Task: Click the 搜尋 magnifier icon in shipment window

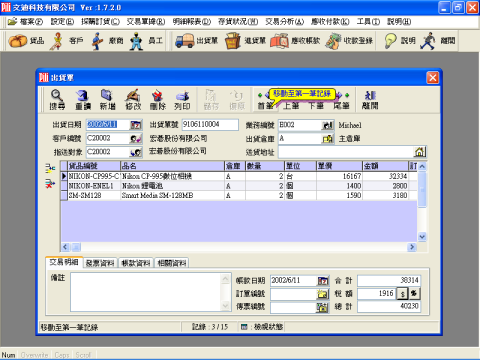Action: (57, 99)
